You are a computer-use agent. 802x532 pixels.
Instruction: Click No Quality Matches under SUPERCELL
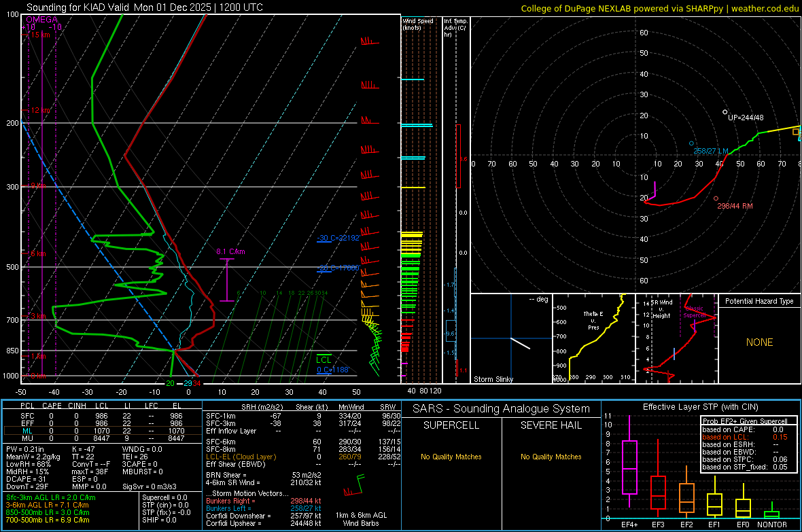pos(451,457)
